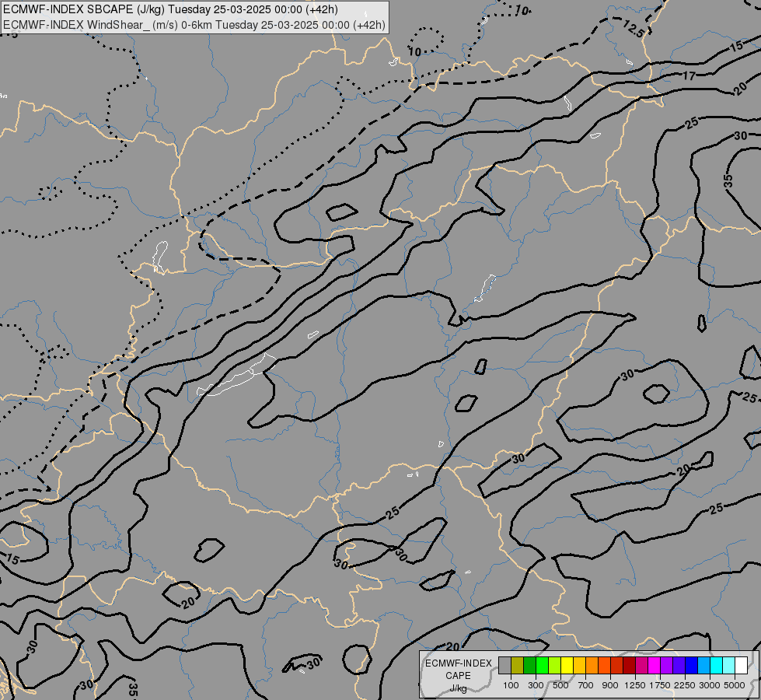Image resolution: width=761 pixels, height=700 pixels.
Task: Click the legend tick label '300'
Action: [536, 685]
